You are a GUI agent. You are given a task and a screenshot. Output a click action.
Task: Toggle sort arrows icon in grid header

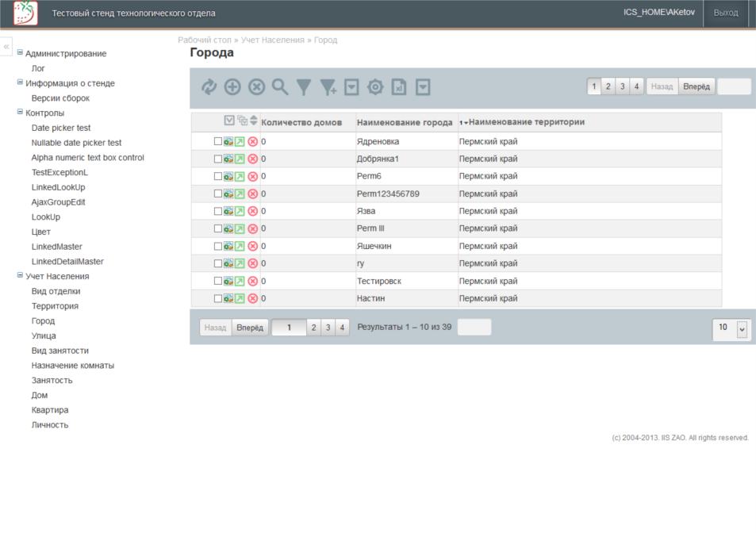tap(254, 121)
